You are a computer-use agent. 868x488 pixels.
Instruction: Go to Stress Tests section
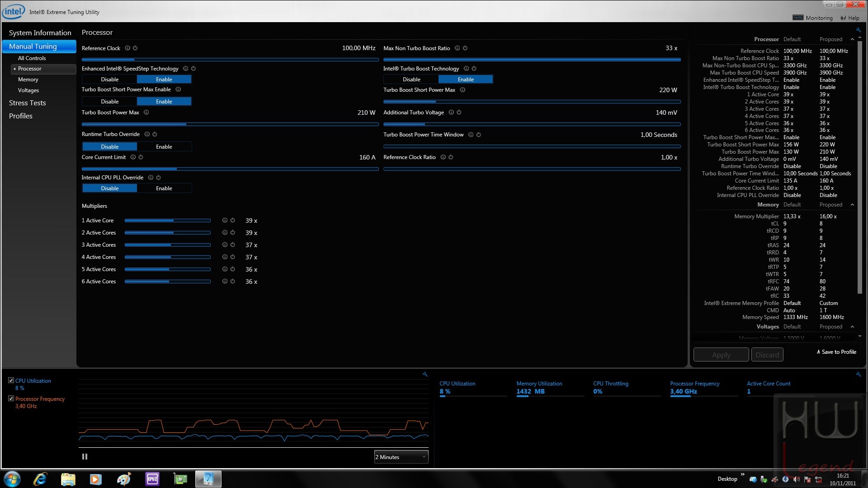point(28,103)
